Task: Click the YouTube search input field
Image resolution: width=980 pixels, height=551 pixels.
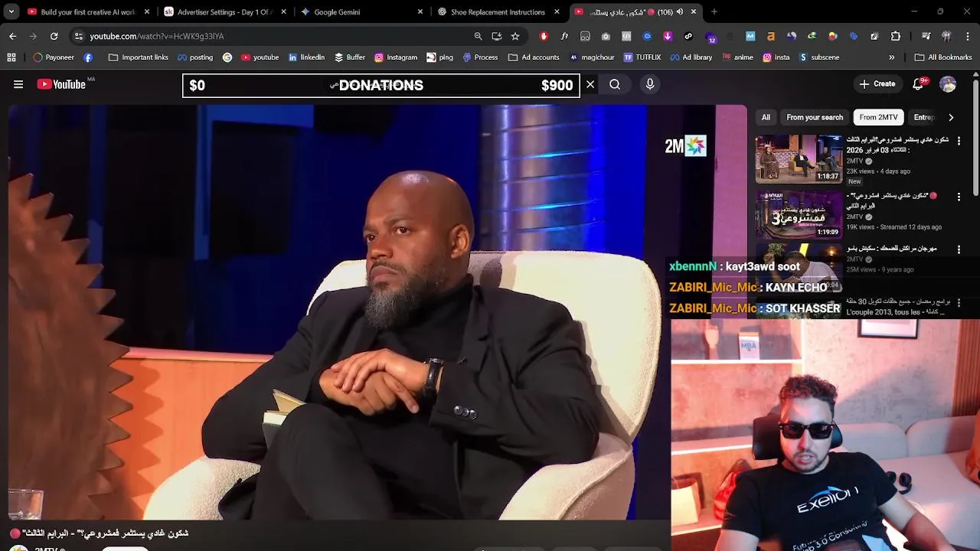Action: coord(381,85)
